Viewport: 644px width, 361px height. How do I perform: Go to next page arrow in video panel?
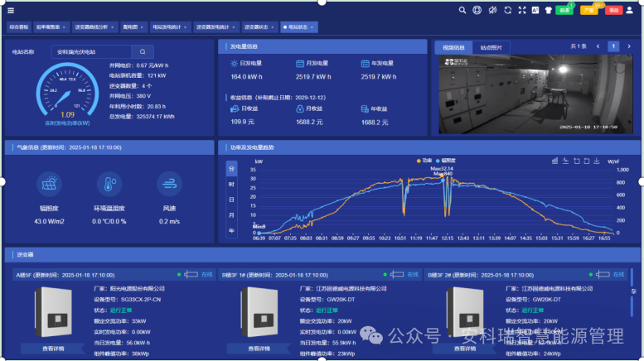(630, 46)
